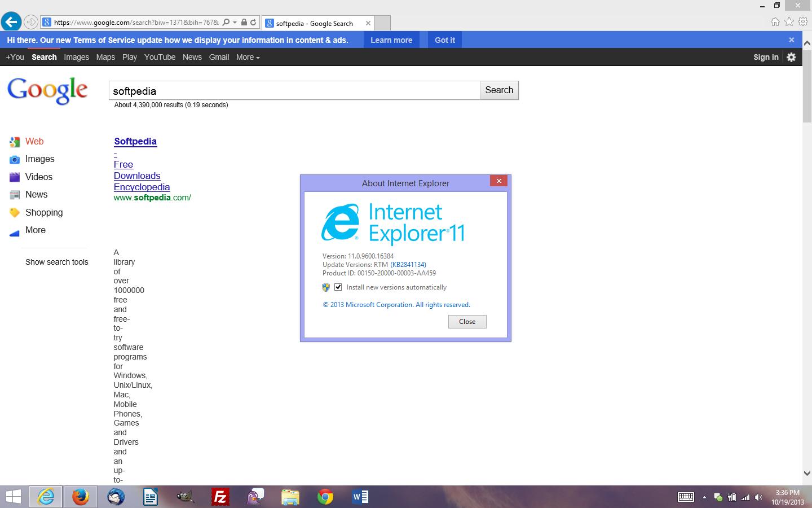The width and height of the screenshot is (812, 508).
Task: Open the Softpedia result title link
Action: pos(135,142)
